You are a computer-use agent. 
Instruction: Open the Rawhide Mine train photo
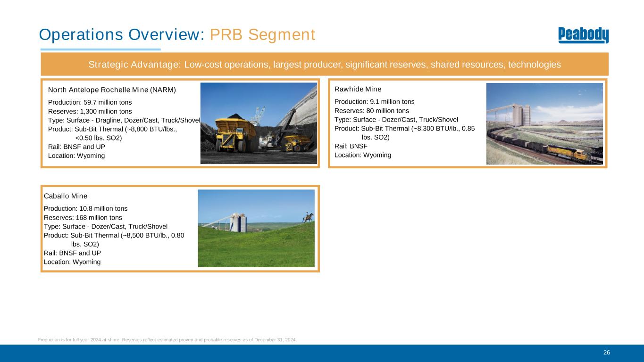point(544,123)
